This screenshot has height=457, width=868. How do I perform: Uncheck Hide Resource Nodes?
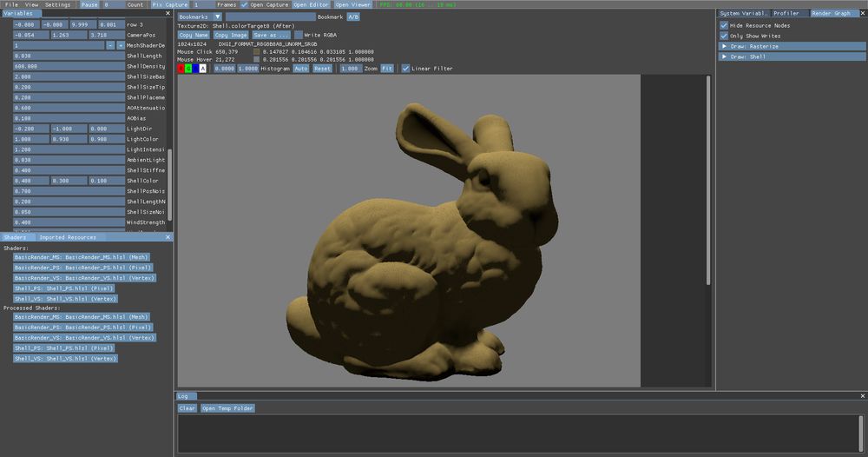click(x=724, y=25)
